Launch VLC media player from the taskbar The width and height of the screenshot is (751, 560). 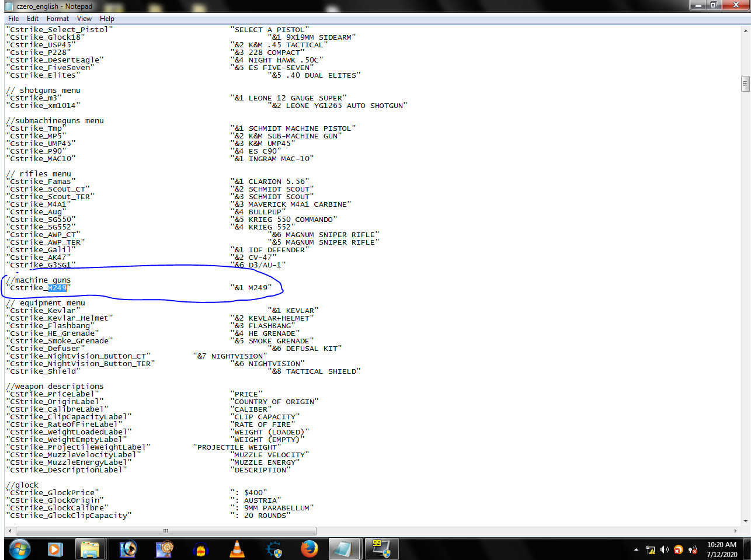coord(236,549)
